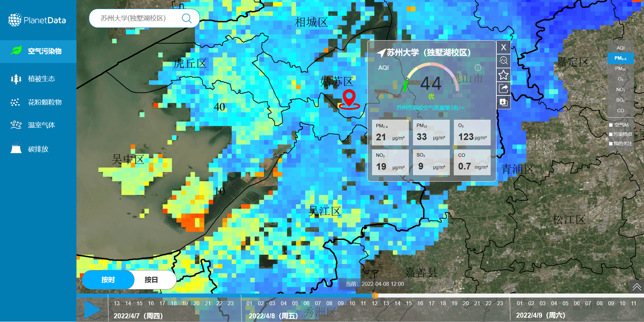Open 碳排放 menu
This screenshot has height=322, width=644.
(38, 149)
